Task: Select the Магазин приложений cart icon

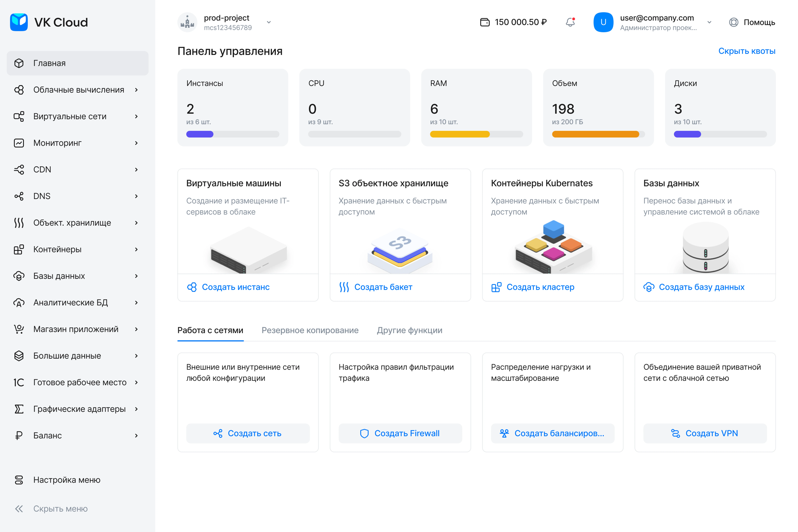Action: (19, 329)
